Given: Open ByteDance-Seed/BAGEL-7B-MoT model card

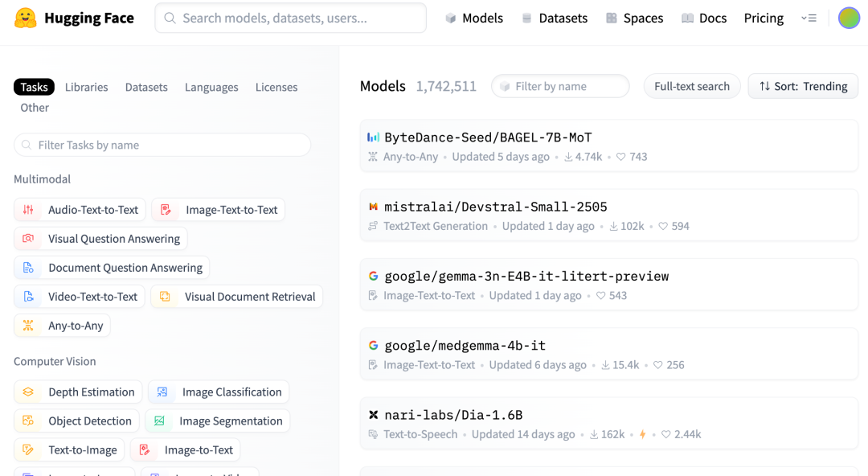Looking at the screenshot, I should [x=489, y=137].
